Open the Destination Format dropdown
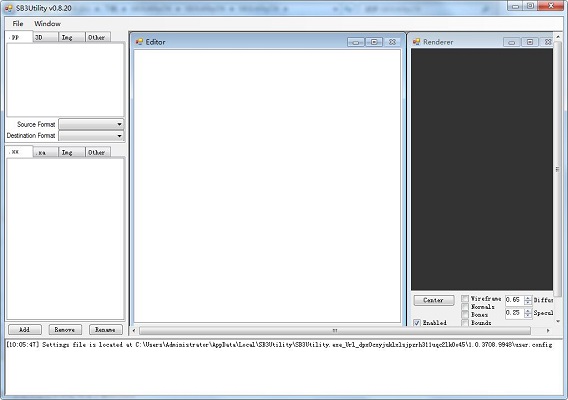 [x=91, y=136]
